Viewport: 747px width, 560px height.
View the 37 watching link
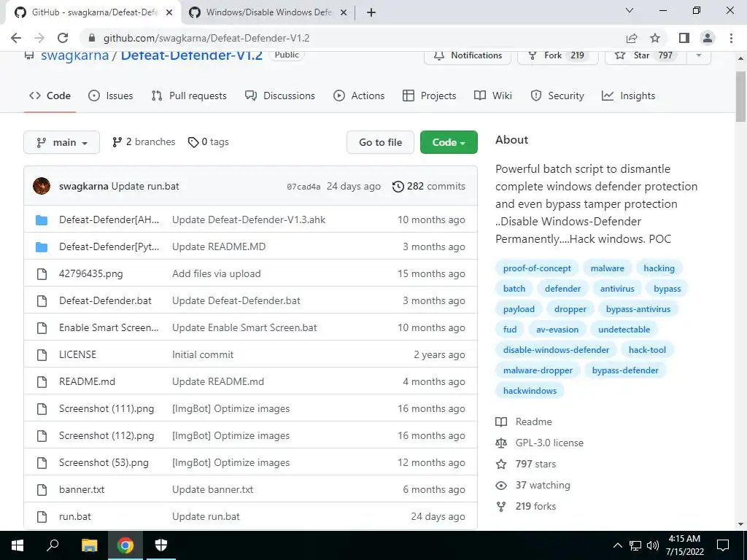click(533, 485)
